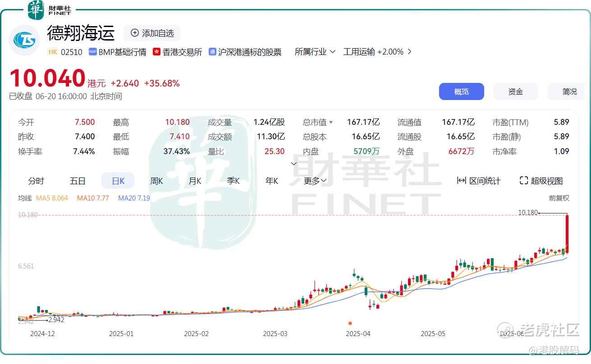Click the 德翔海运 company logo icon

click(24, 41)
